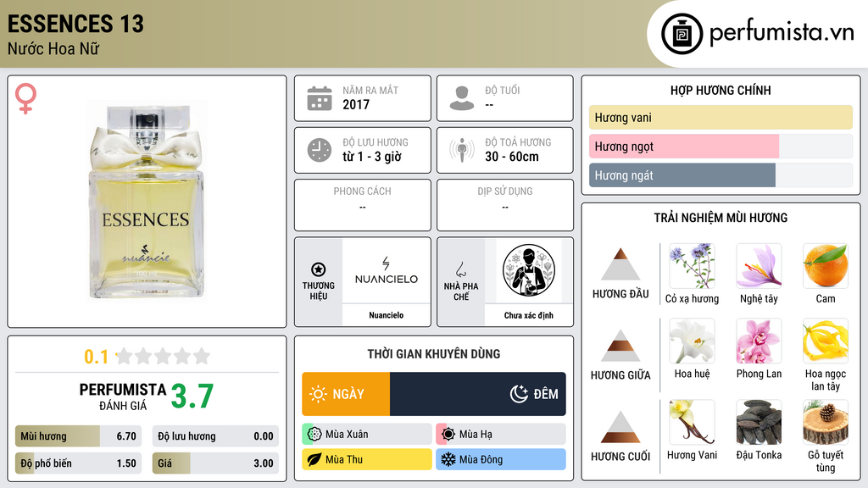Click the sun icon for Mùa Hạ
The height and width of the screenshot is (488, 868).
click(x=448, y=435)
